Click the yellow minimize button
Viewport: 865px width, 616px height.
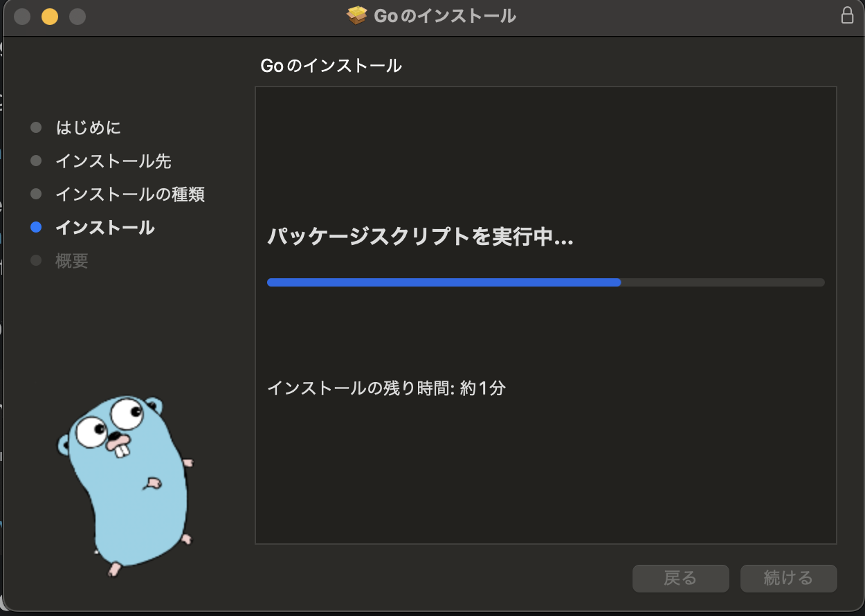coord(49,15)
